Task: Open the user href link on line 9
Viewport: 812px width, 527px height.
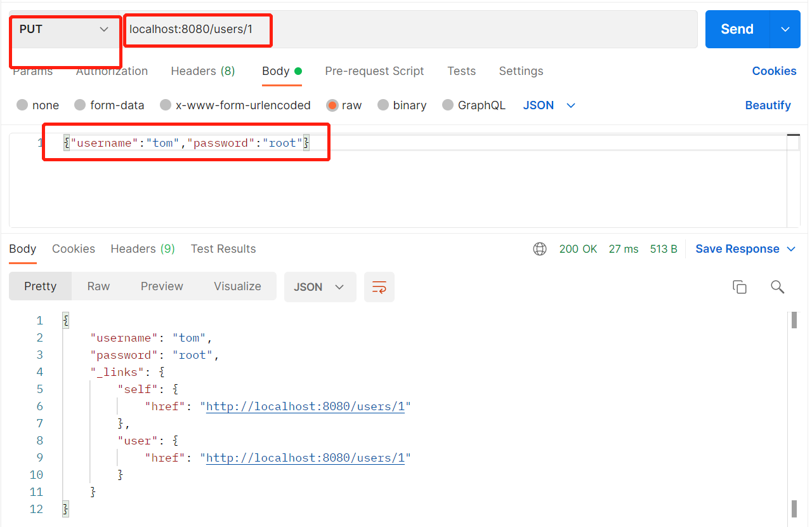Action: [x=306, y=458]
